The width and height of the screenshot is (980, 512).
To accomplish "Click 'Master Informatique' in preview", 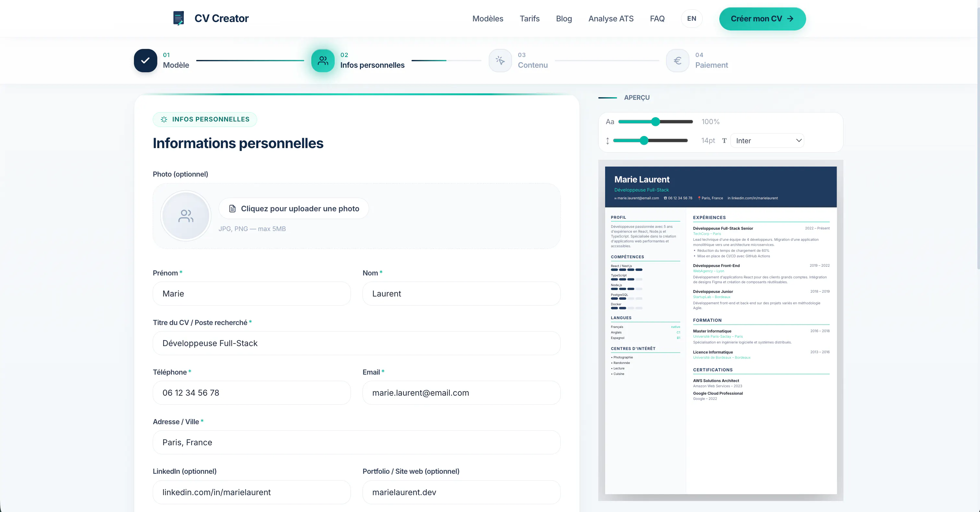I will tap(712, 331).
